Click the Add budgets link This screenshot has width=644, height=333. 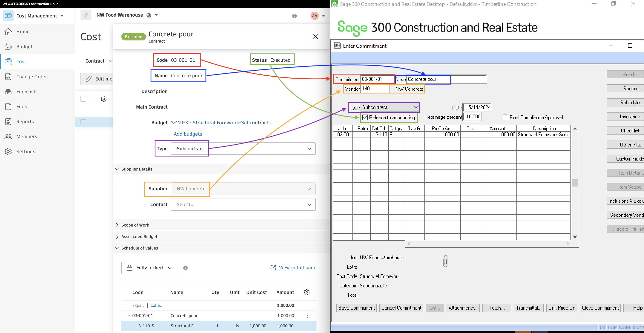[188, 134]
